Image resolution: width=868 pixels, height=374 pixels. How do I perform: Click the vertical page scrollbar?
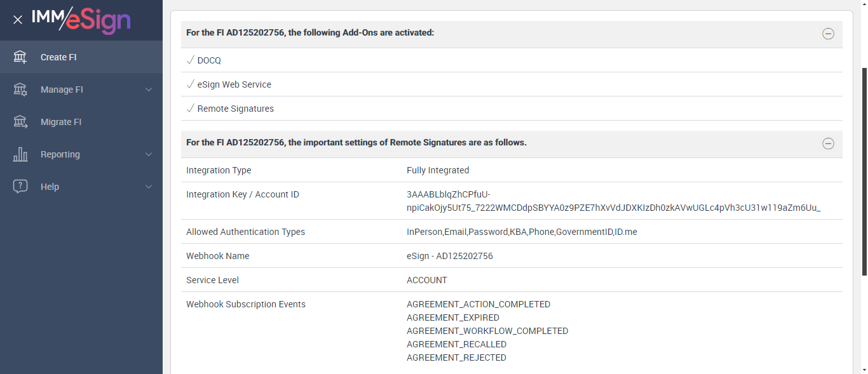[x=864, y=171]
